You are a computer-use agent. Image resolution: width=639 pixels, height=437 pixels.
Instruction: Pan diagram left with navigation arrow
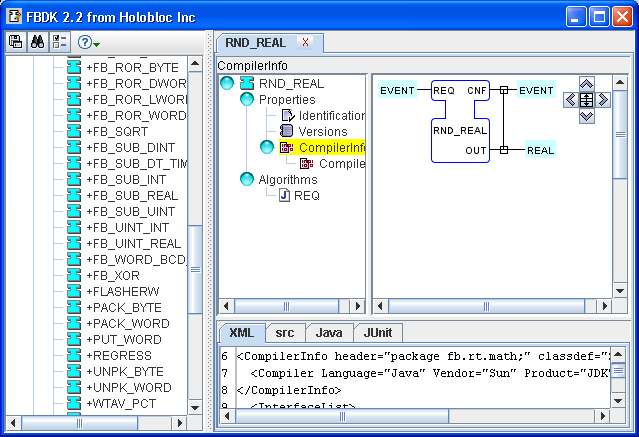(x=571, y=99)
